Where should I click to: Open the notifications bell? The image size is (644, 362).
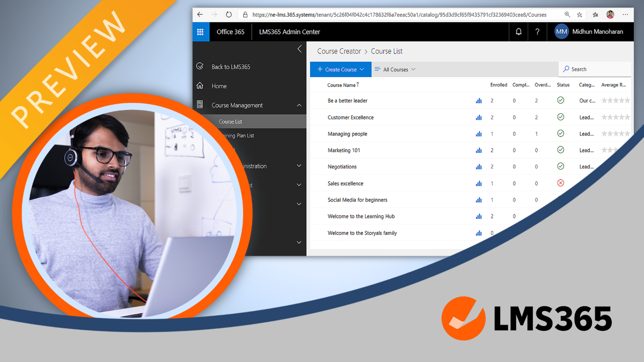518,32
